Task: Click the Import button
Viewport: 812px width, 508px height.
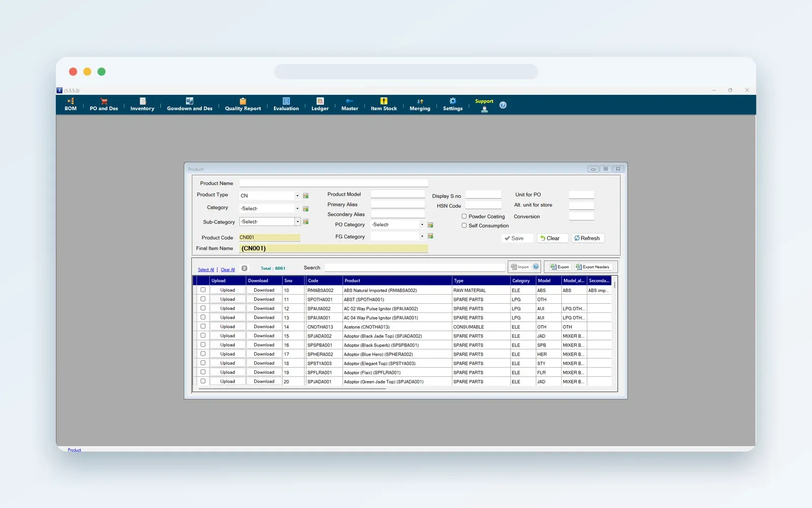Action: [x=520, y=267]
